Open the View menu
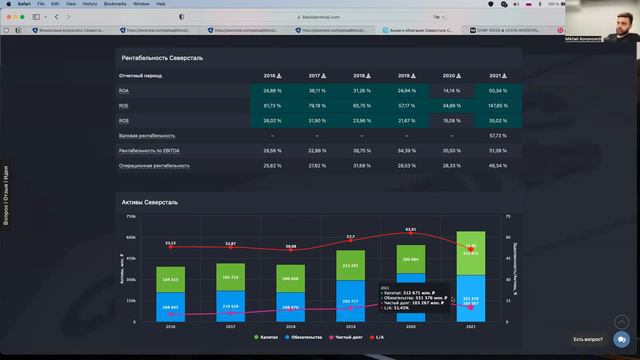This screenshot has width=640, height=360. point(71,4)
